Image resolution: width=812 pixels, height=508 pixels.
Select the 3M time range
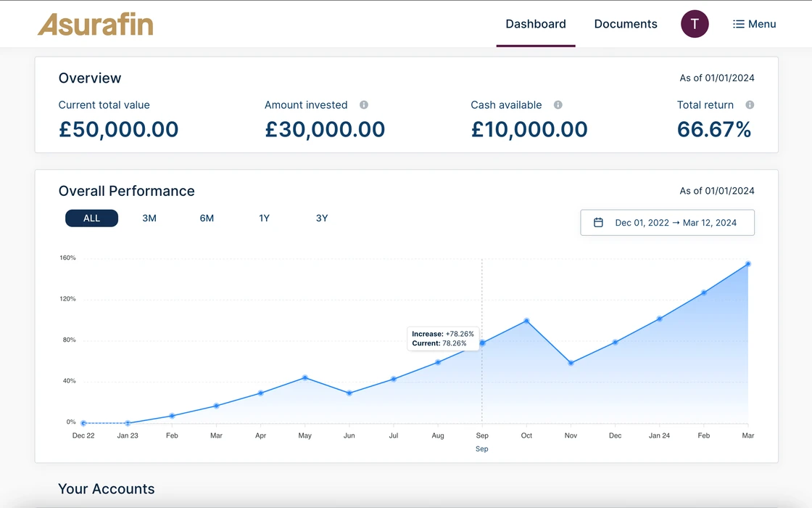click(x=149, y=218)
